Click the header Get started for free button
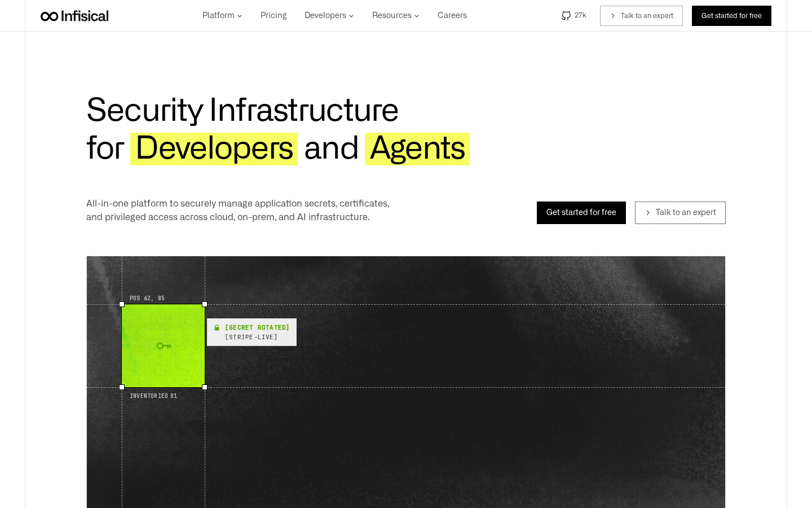The height and width of the screenshot is (508, 812). [731, 16]
